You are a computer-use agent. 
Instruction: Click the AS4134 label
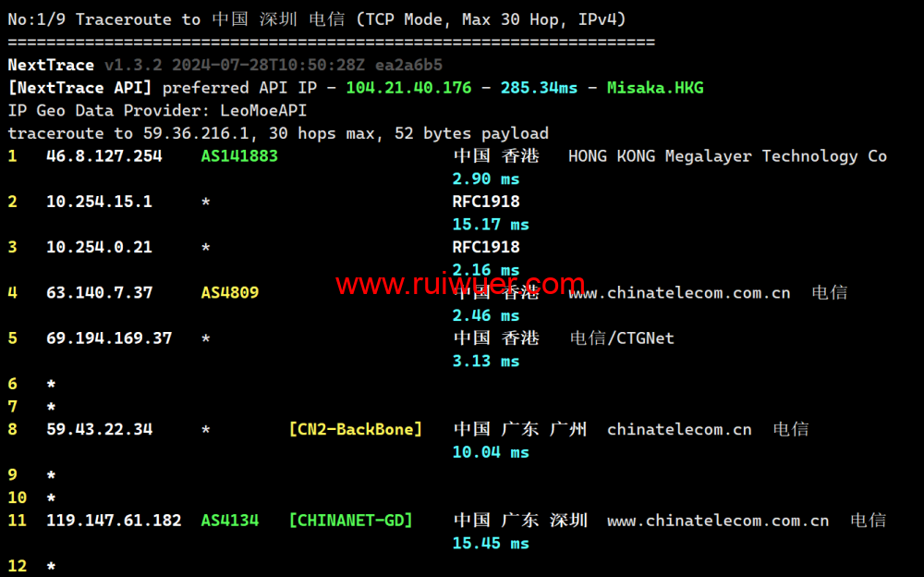[x=230, y=521]
